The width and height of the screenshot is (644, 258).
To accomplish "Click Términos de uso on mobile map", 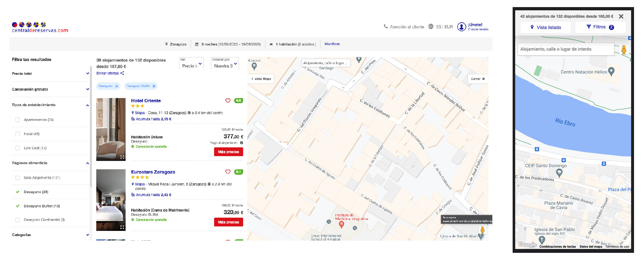I will (x=617, y=247).
